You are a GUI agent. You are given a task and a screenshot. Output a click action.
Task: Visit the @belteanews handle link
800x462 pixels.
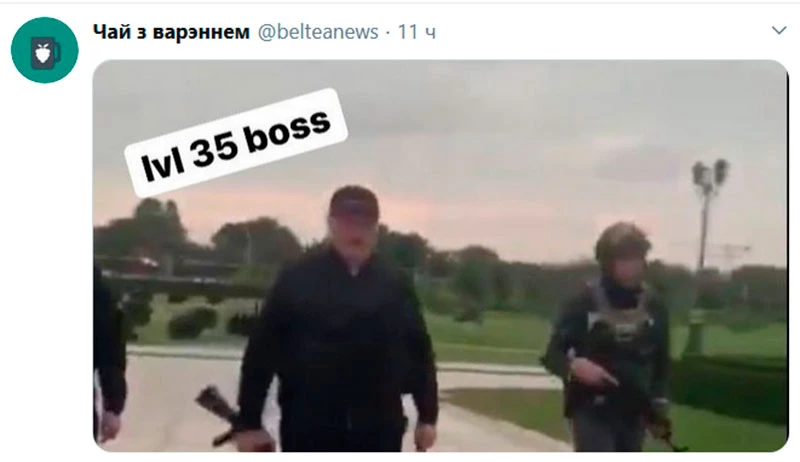pos(318,32)
